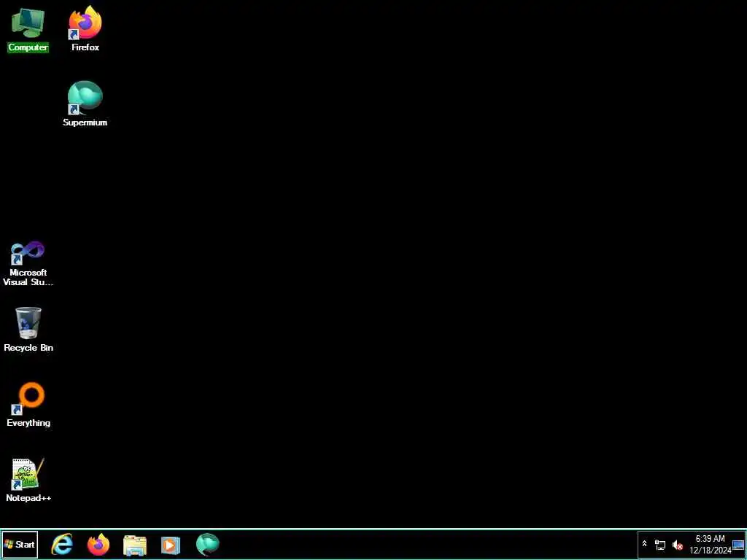Show hidden system tray icons
This screenshot has width=747, height=560.
tap(645, 544)
